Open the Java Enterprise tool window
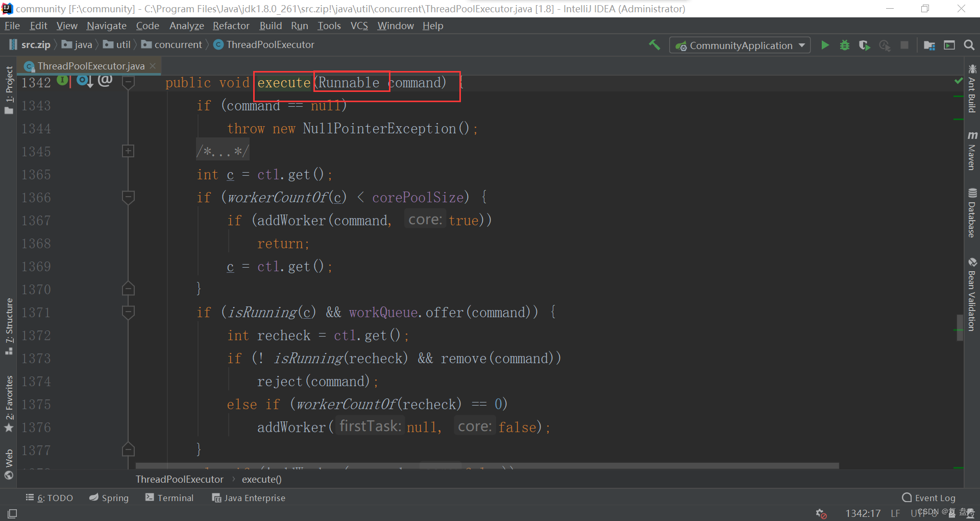The height and width of the screenshot is (521, 980). (249, 498)
